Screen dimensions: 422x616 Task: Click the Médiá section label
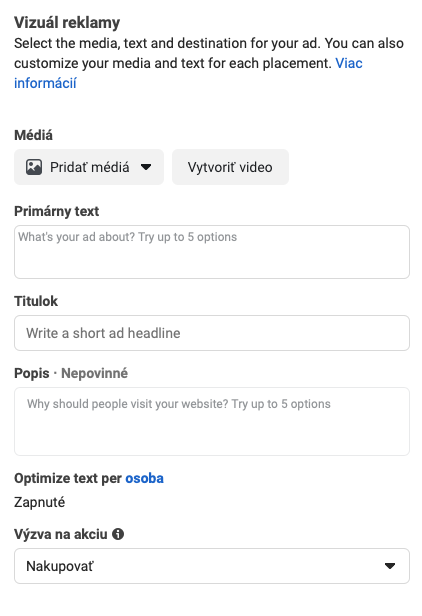(x=33, y=135)
